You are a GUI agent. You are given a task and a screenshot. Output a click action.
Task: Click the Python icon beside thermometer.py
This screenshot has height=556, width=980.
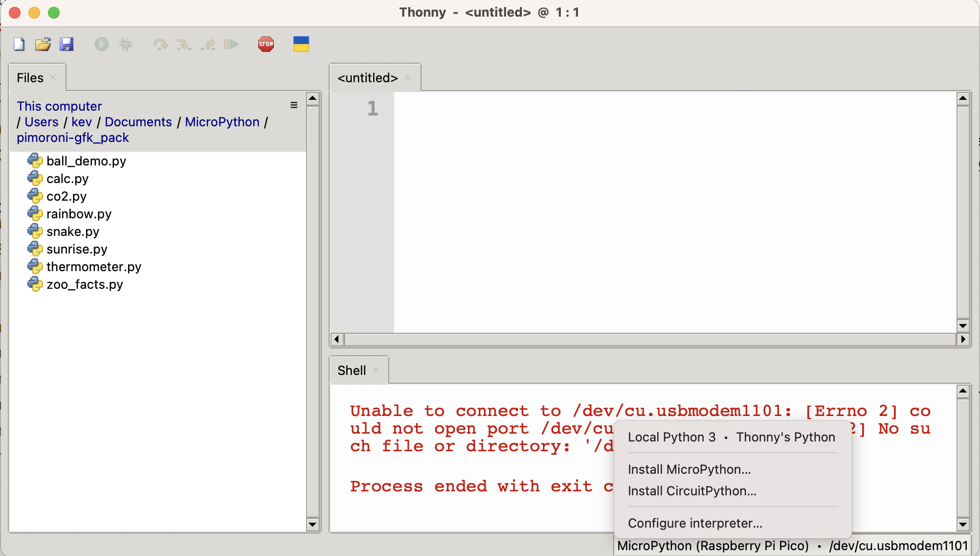(35, 266)
